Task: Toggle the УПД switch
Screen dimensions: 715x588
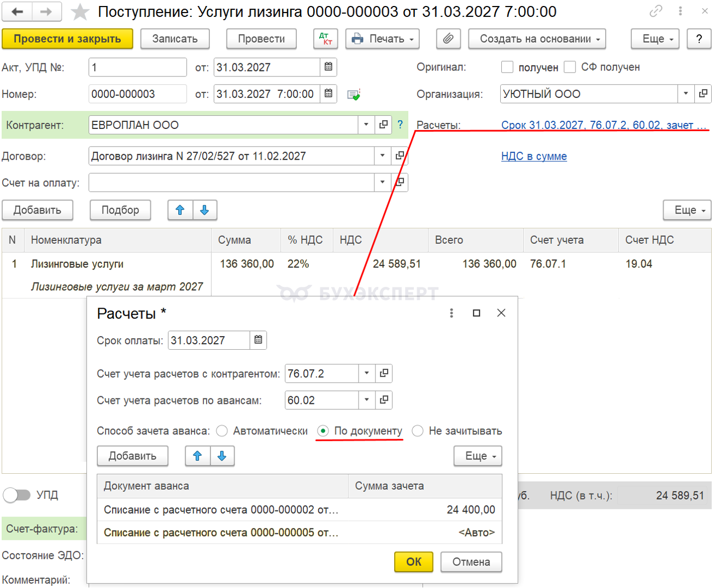Action: pyautogui.click(x=17, y=495)
